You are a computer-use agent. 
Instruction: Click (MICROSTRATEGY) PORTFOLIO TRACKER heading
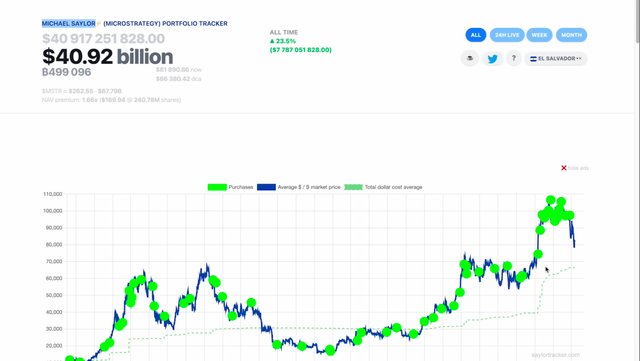[165, 24]
